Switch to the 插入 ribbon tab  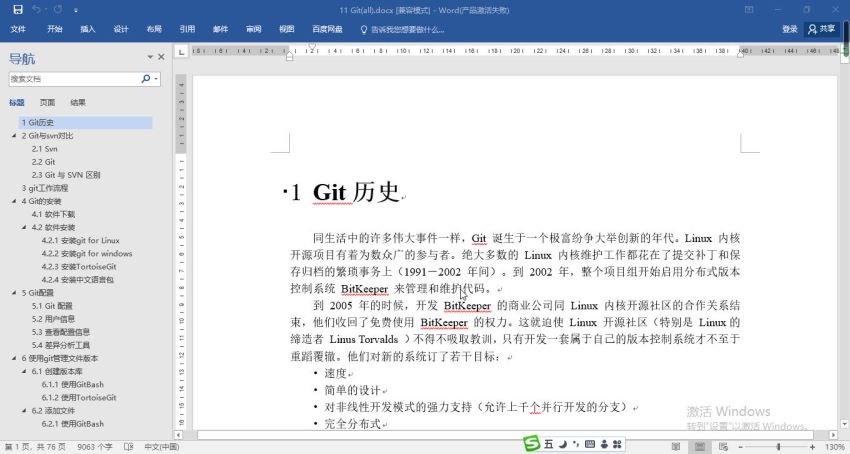point(88,29)
